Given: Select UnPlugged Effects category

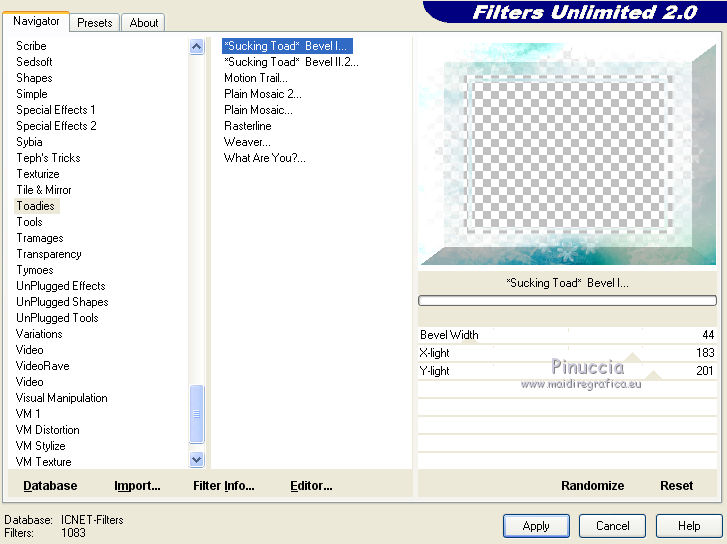Looking at the screenshot, I should click(x=61, y=286).
